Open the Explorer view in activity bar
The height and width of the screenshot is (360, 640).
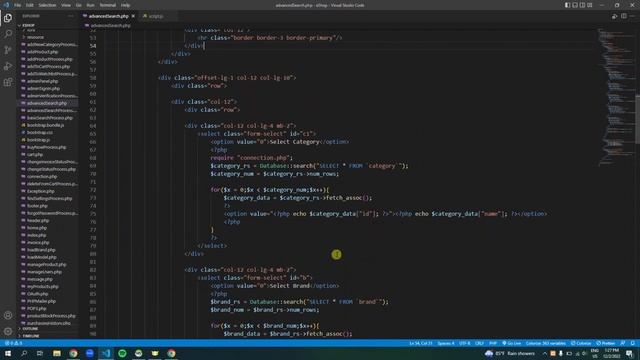8,18
